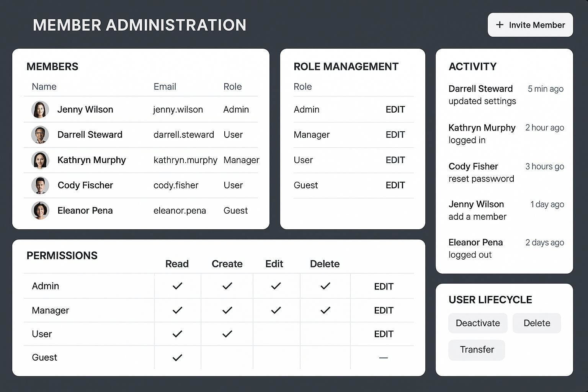Viewport: 588px width, 392px height.
Task: Toggle User Read permission checkmark
Action: click(x=177, y=334)
